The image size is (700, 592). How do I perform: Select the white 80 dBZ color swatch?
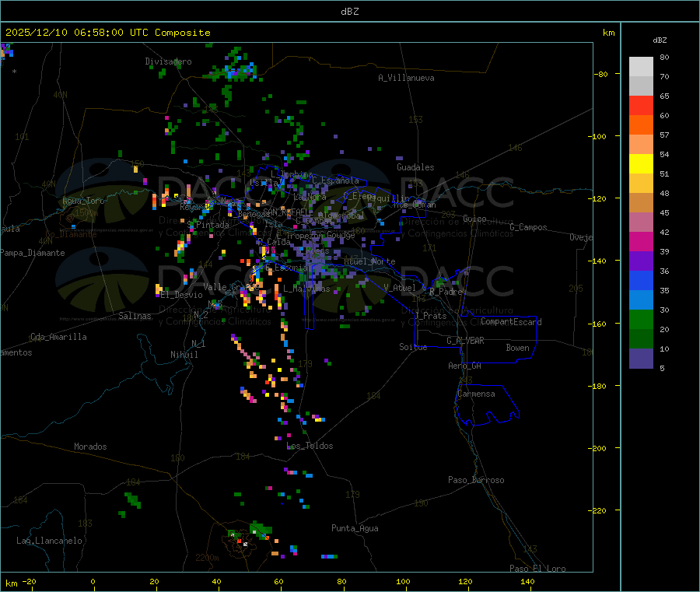[641, 67]
